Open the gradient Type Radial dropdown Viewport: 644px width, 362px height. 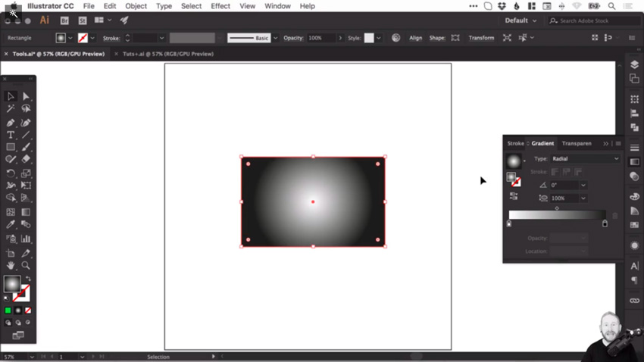(585, 159)
